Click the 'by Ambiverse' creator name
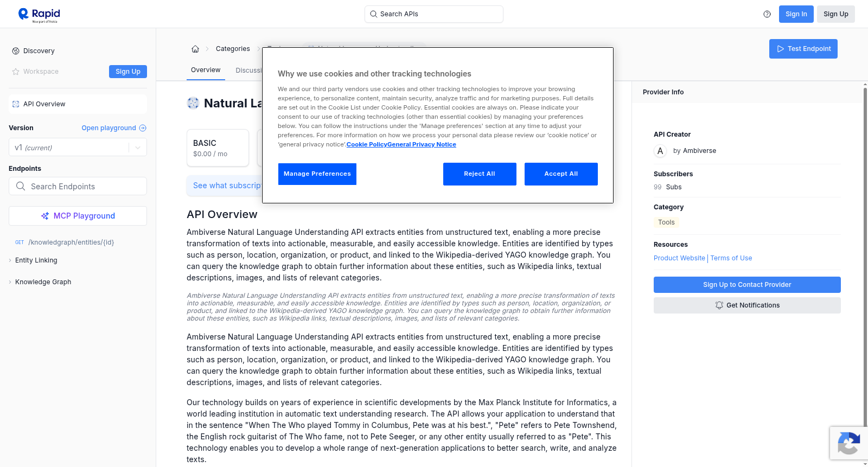Image resolution: width=868 pixels, height=467 pixels. click(694, 151)
